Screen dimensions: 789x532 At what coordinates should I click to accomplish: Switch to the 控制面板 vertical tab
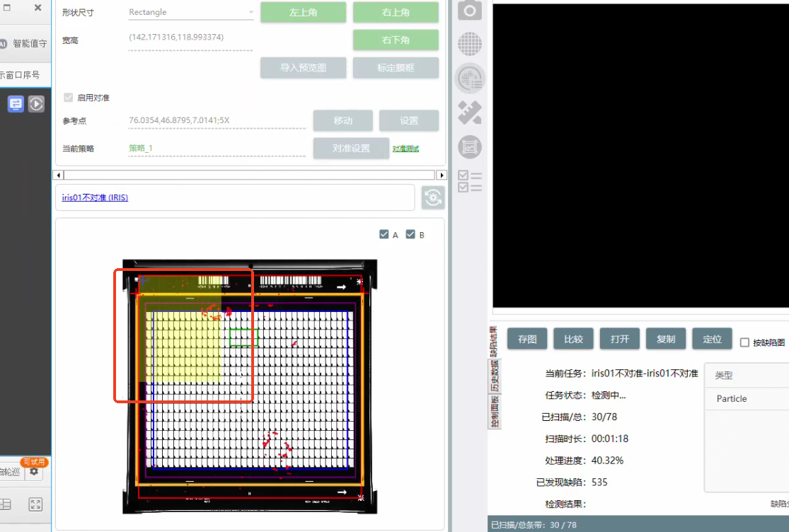495,412
